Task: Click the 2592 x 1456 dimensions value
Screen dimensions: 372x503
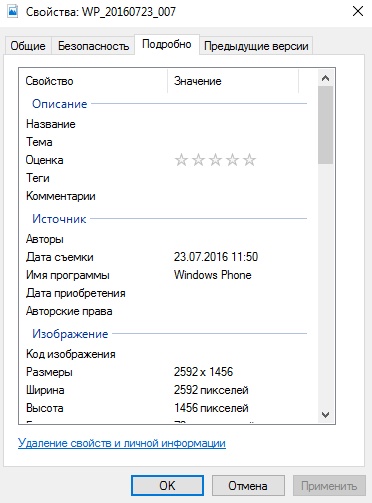Action: [x=203, y=372]
